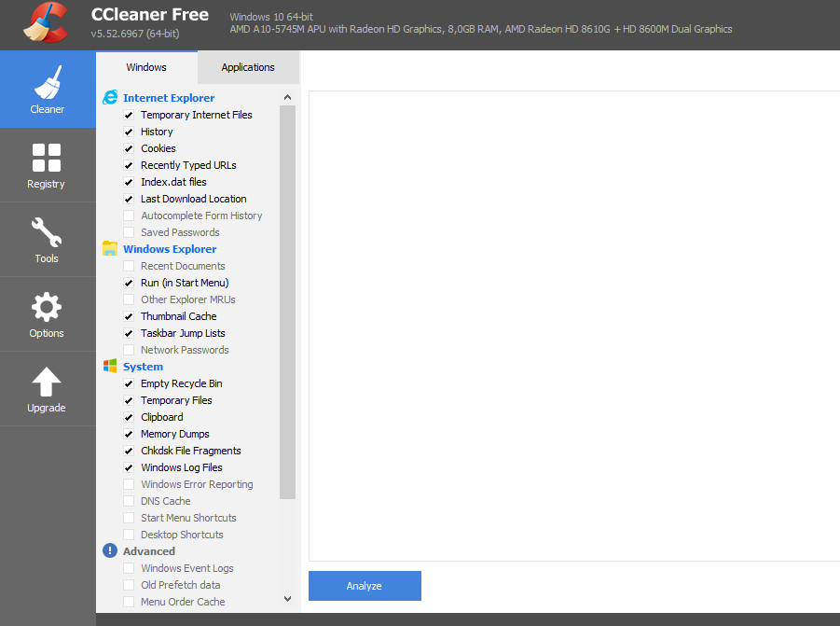
Task: Open the Options gear section
Action: 48,314
